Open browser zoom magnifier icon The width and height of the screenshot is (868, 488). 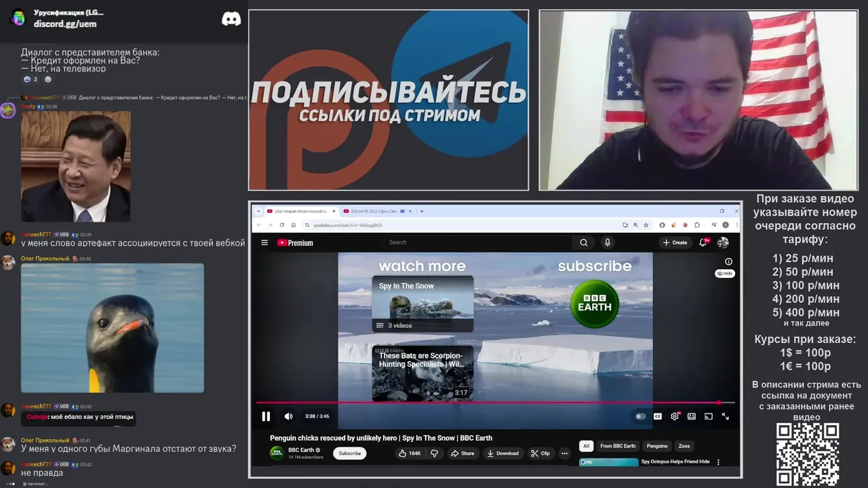[635, 225]
